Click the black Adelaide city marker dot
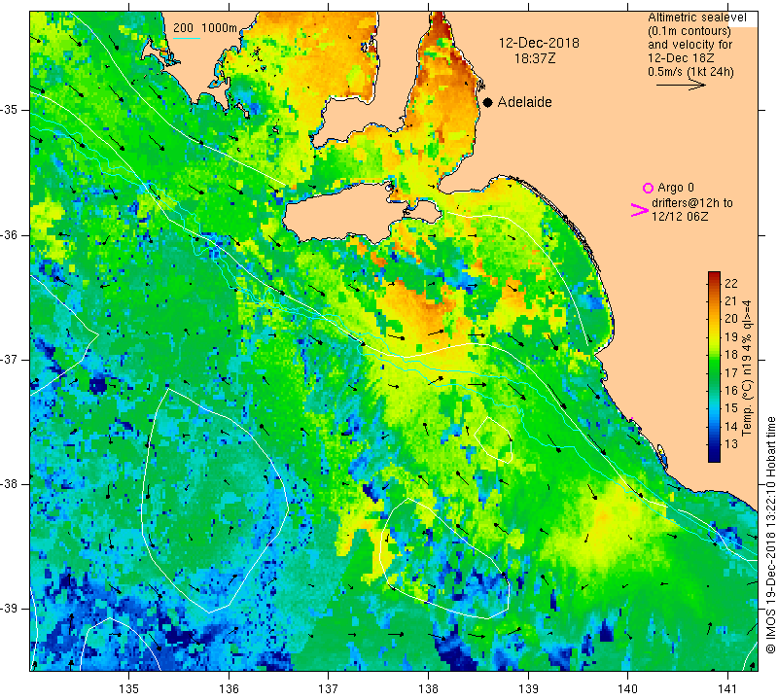This screenshot has width=778, height=700. (x=488, y=102)
